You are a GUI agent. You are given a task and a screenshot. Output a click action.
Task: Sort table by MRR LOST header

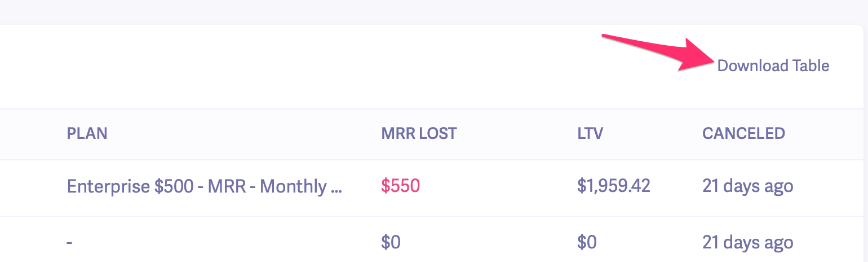(x=419, y=133)
